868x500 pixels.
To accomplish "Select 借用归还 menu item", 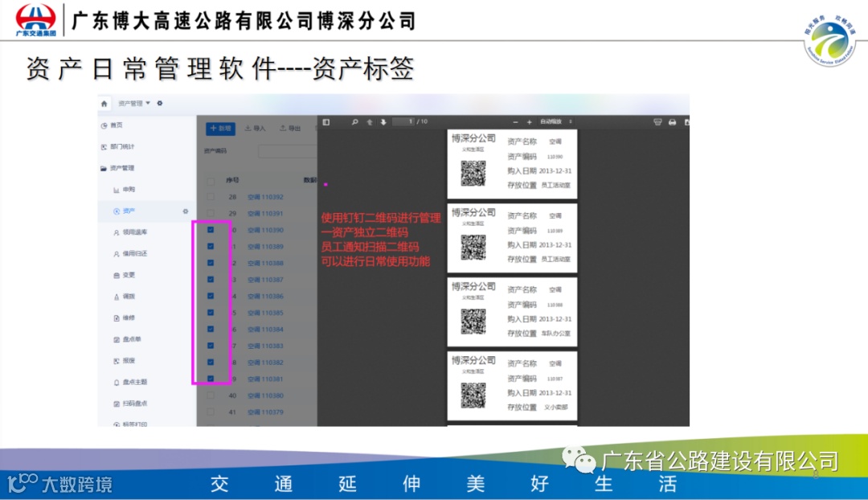I will click(134, 254).
